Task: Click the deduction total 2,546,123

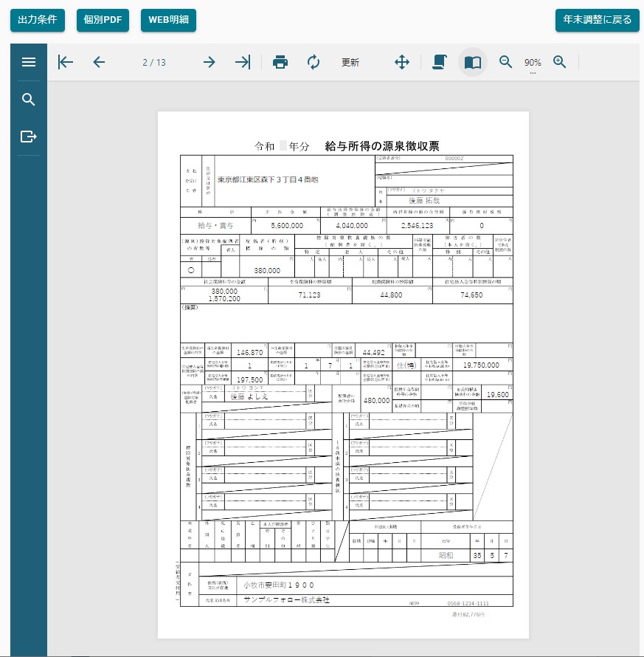Action: pyautogui.click(x=417, y=225)
